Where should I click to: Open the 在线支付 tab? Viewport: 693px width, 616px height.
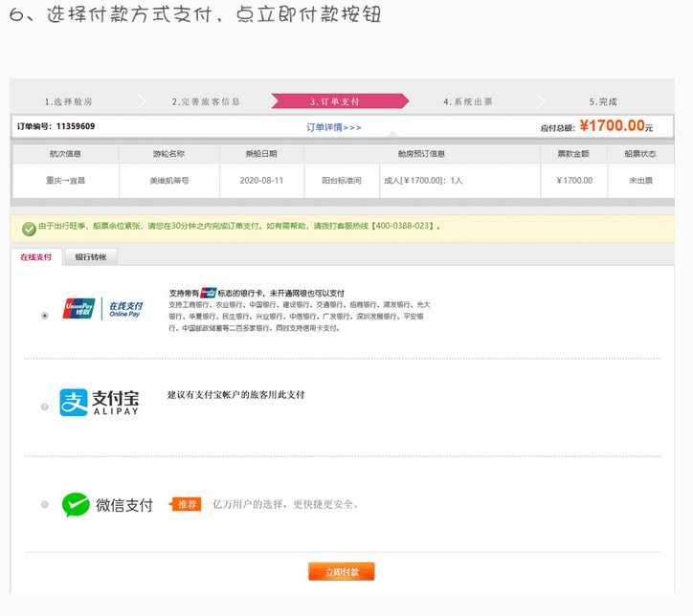36,256
